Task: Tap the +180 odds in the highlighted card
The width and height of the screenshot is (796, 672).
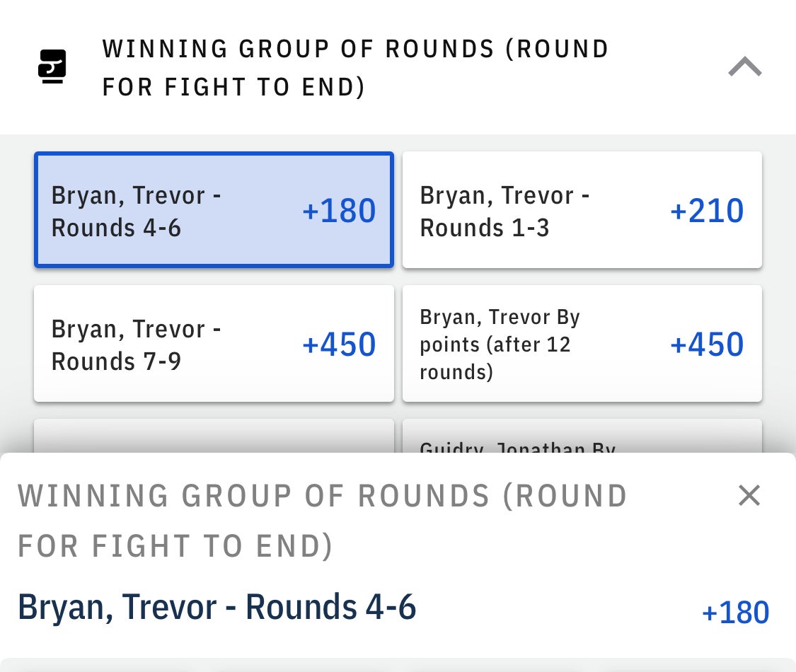Action: [x=339, y=211]
